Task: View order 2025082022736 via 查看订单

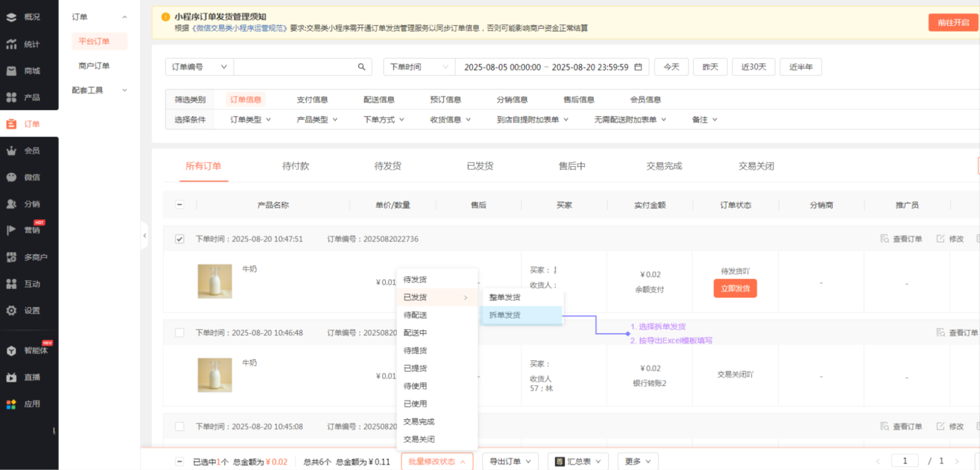Action: 901,239
